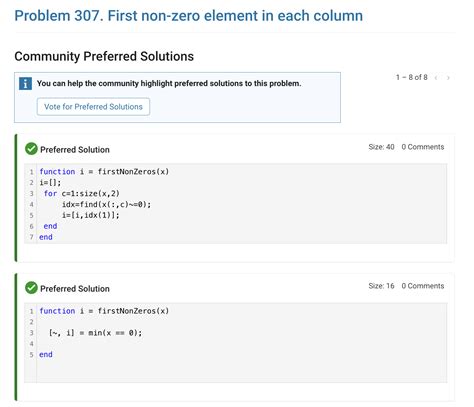Click 1 – 8 of 8 pagination text

point(412,77)
